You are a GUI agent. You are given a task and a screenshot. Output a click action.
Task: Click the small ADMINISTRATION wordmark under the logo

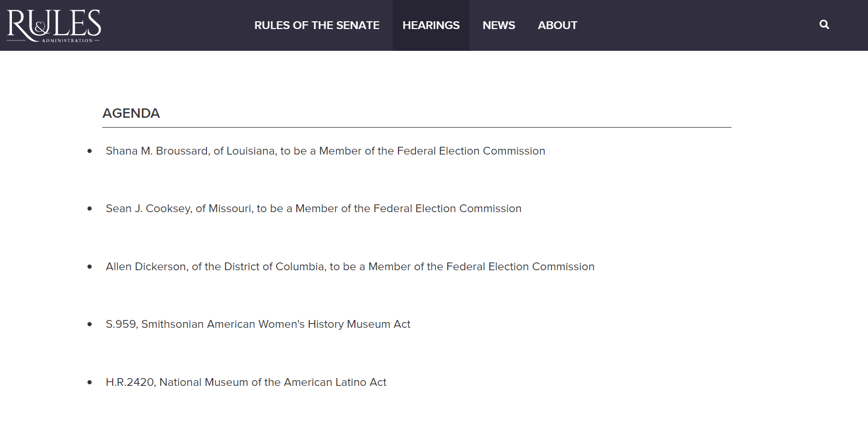(67, 40)
